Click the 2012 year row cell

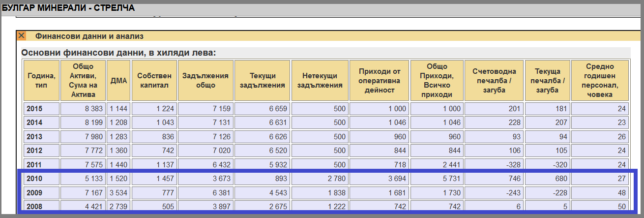[41, 151]
